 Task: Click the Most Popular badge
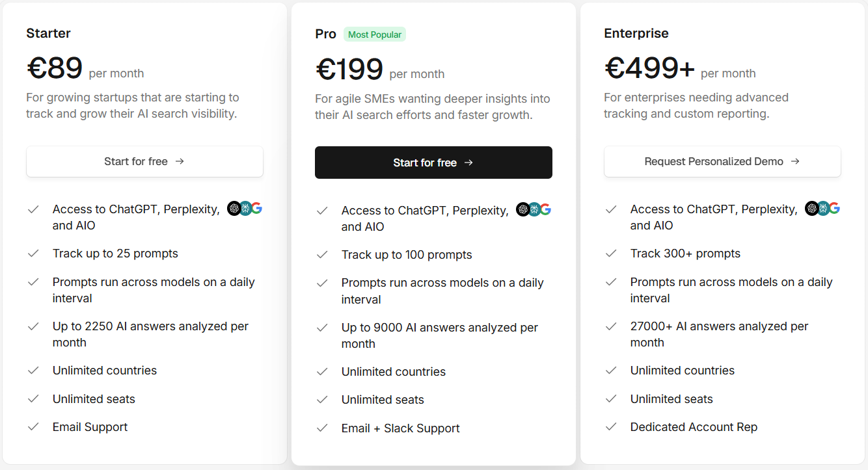tap(374, 34)
